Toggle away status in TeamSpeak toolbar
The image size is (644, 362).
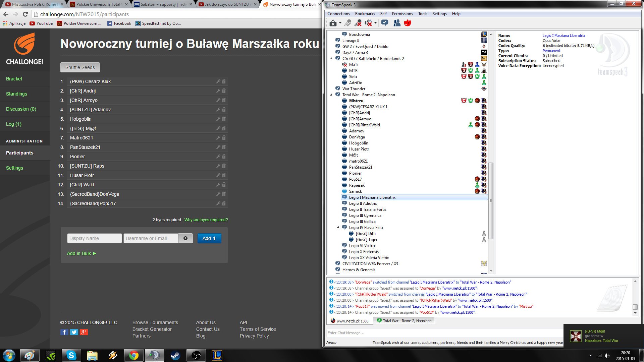tap(333, 23)
